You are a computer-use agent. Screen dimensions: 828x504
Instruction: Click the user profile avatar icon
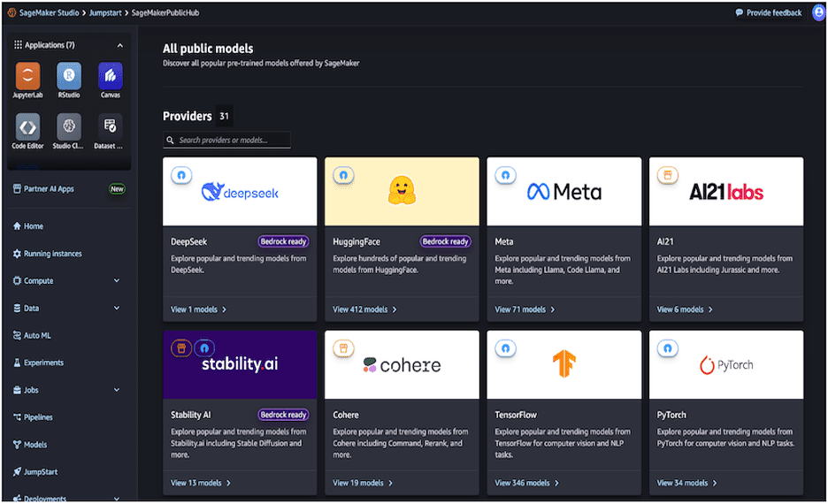(818, 12)
